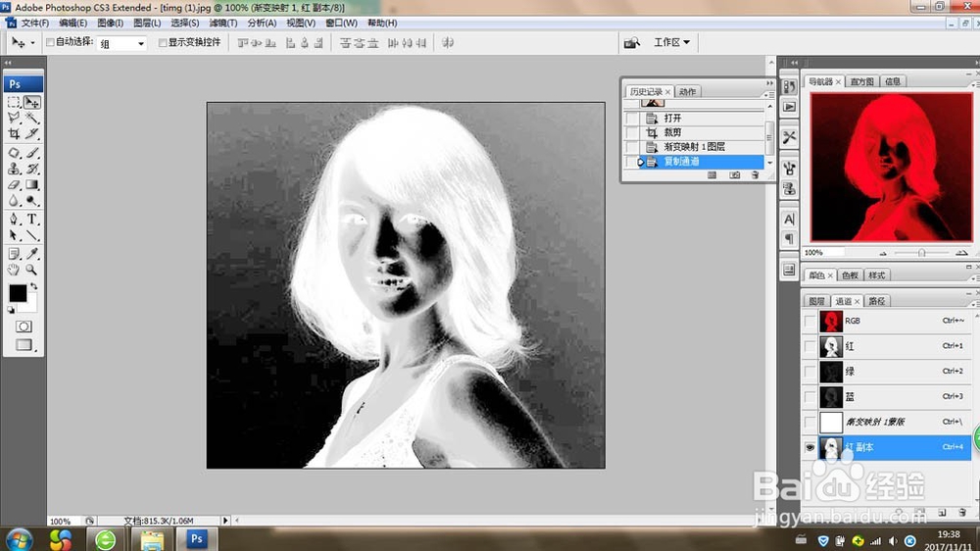Open the Tool Presets dock icon
Screen dimensions: 980x551
click(789, 137)
